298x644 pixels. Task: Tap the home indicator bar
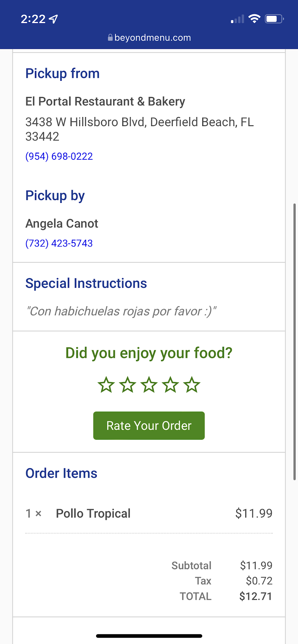coord(149,636)
